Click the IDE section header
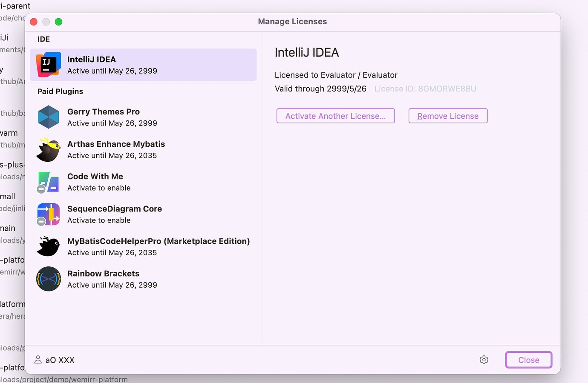This screenshot has height=383, width=588. click(x=43, y=39)
